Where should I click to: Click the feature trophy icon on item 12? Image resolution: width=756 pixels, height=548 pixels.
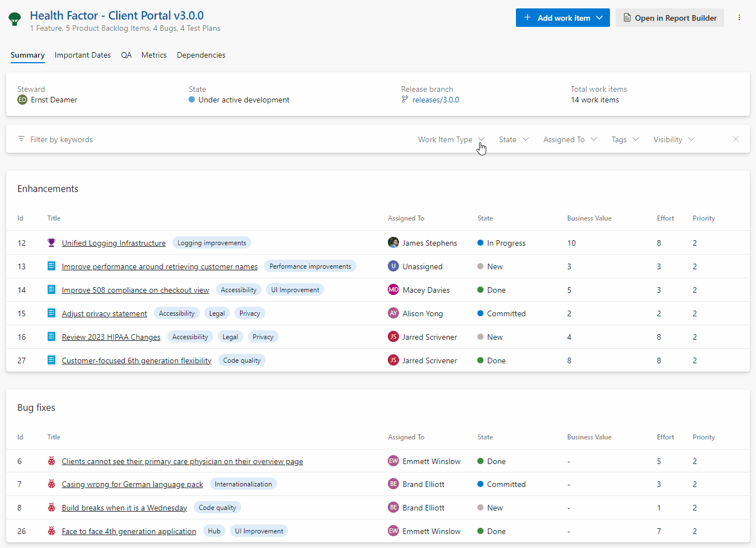(x=51, y=242)
